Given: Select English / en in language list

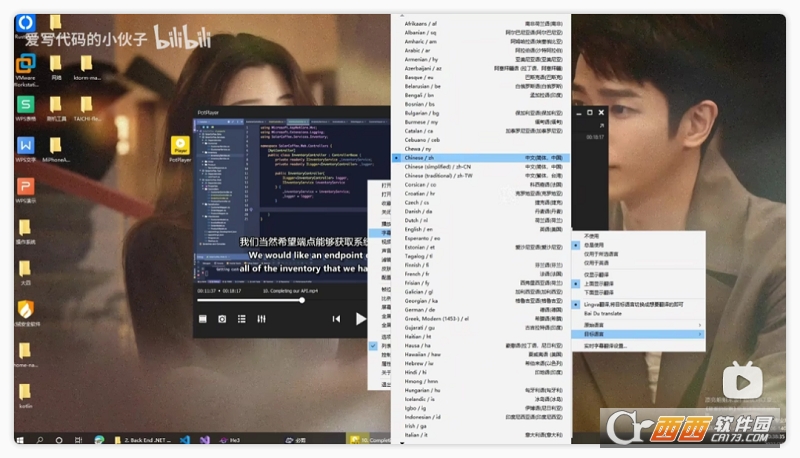Looking at the screenshot, I should (481, 230).
